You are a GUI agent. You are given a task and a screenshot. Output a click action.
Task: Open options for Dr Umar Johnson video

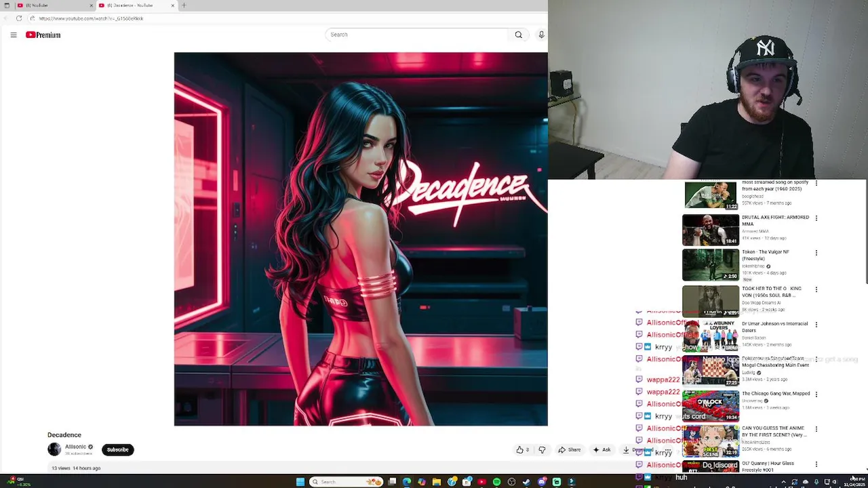click(x=816, y=325)
